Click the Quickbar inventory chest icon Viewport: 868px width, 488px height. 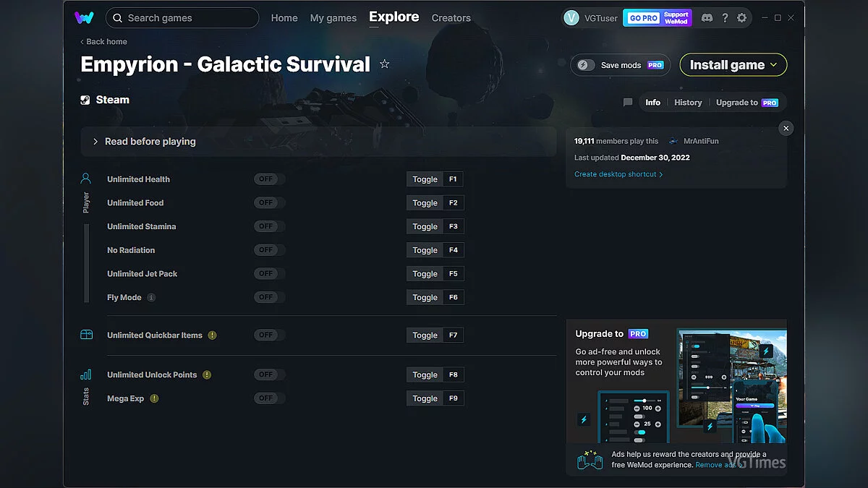(86, 335)
